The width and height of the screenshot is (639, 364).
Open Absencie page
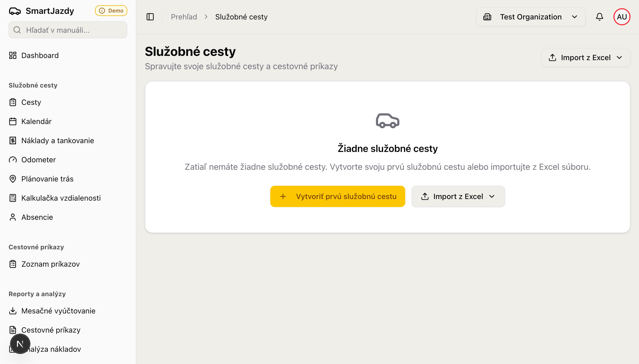pos(37,217)
